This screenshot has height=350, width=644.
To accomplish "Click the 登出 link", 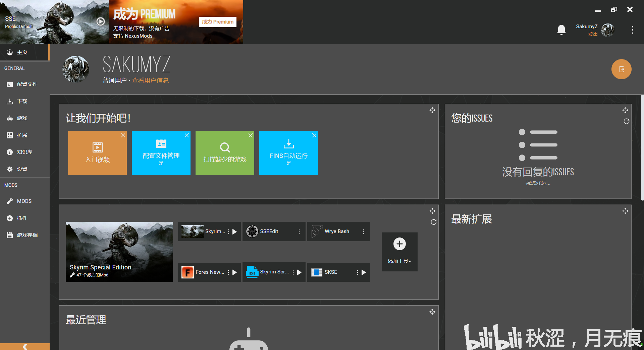I will coord(593,34).
